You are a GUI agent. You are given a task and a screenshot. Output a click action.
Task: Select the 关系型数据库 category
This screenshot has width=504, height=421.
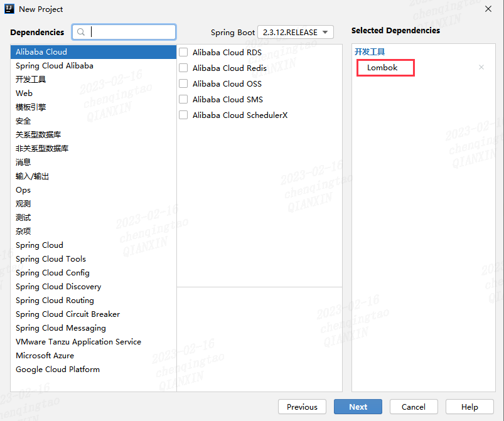(x=94, y=135)
